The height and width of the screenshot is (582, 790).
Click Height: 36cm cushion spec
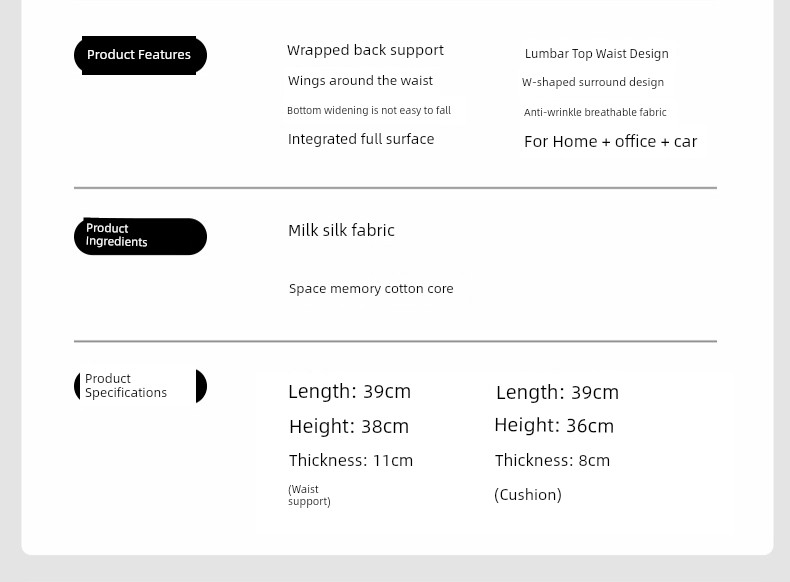pos(554,425)
